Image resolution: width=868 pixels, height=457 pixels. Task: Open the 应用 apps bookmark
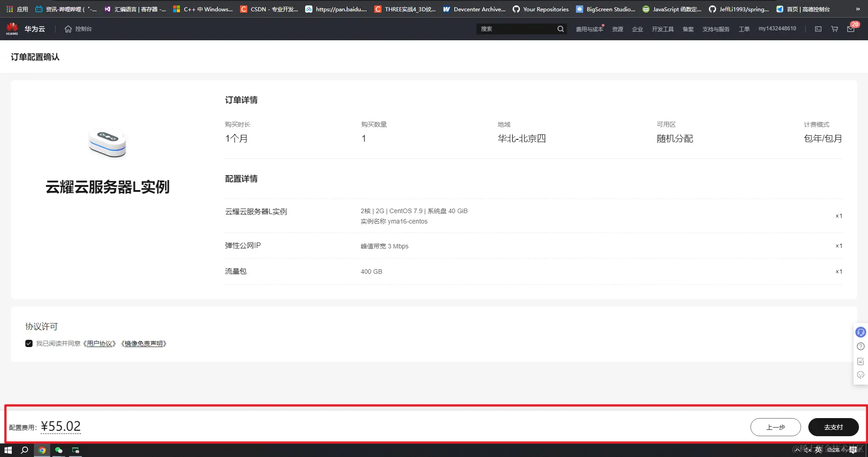point(17,9)
